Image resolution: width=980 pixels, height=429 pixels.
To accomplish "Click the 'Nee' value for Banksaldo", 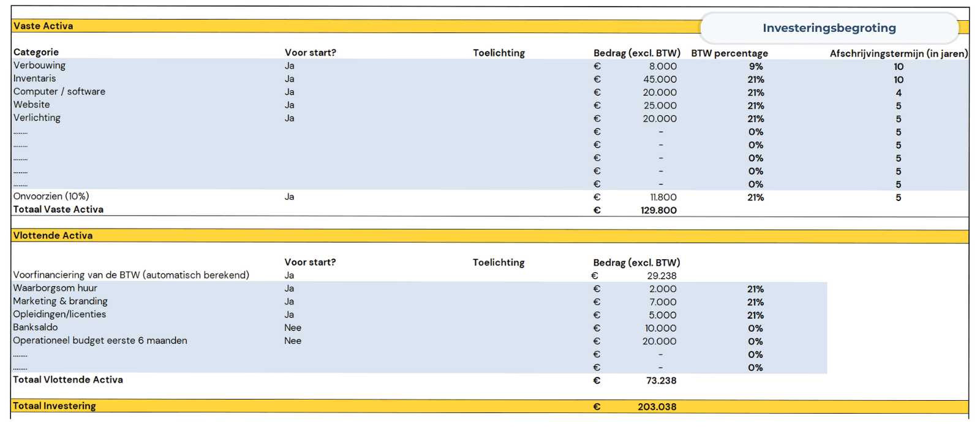I will (293, 328).
